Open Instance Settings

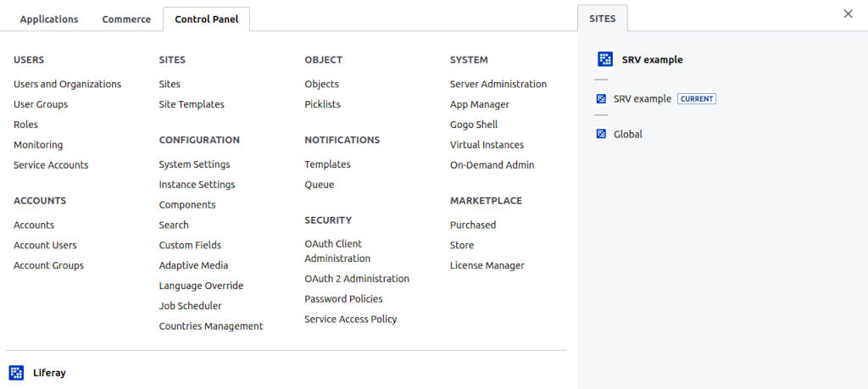[x=197, y=184]
